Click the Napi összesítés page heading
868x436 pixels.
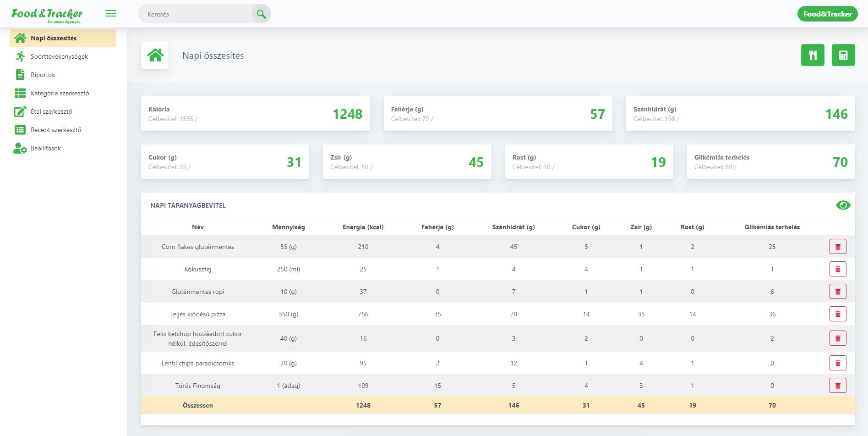pos(213,55)
